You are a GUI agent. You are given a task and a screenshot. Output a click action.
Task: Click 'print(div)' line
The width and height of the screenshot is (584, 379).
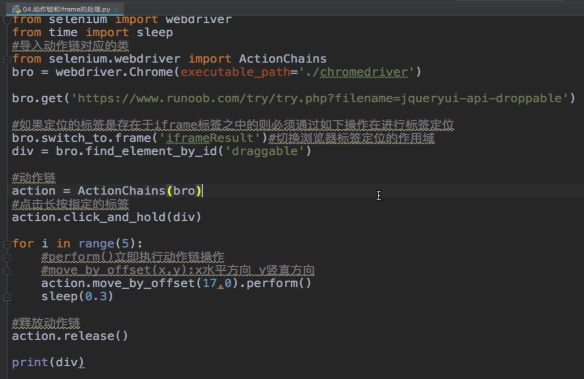click(x=48, y=362)
